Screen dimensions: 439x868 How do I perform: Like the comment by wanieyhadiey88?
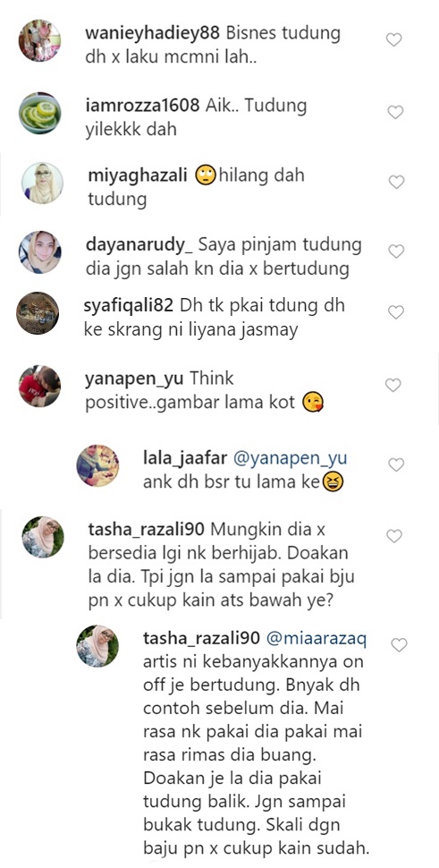393,40
